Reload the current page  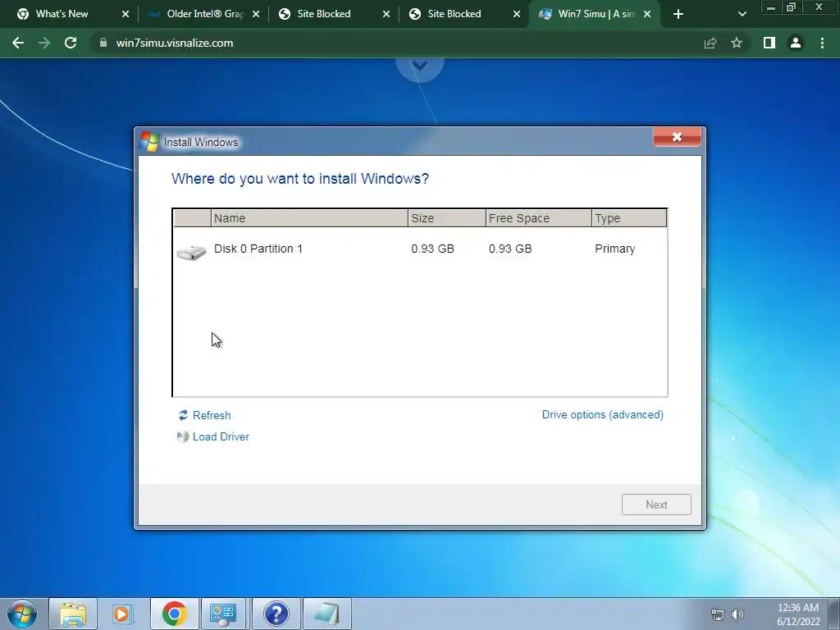tap(71, 43)
